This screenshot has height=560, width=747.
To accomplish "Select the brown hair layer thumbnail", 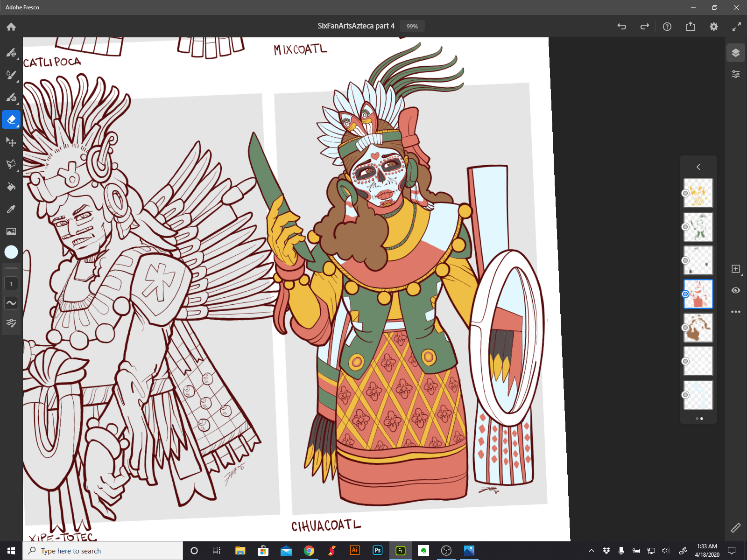I will click(x=698, y=328).
